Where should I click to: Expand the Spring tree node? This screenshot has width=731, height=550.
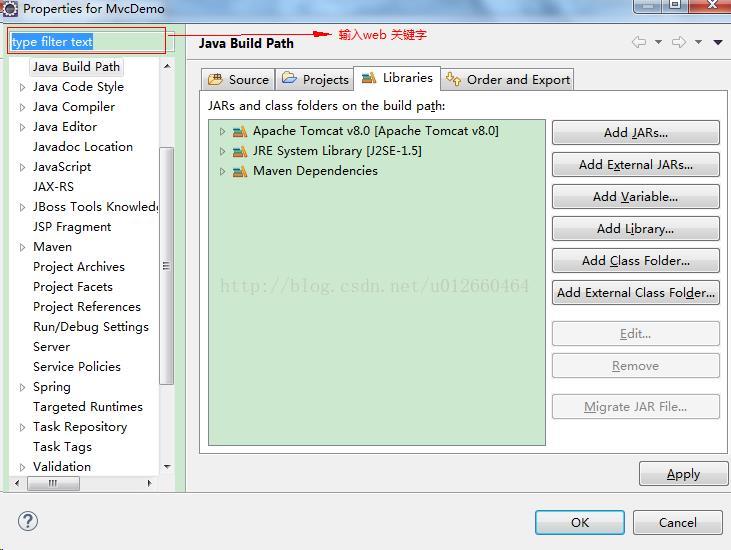click(x=22, y=387)
